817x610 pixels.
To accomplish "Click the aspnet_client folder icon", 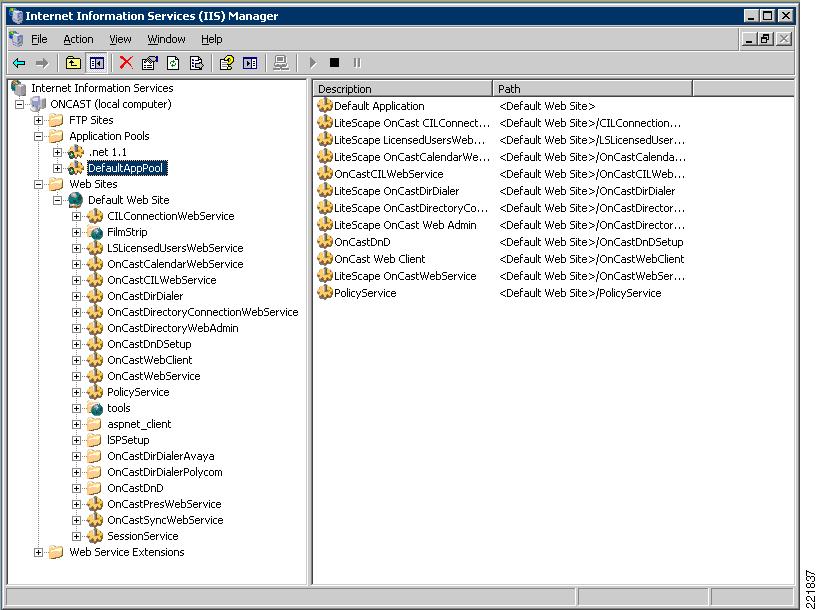I will point(94,424).
